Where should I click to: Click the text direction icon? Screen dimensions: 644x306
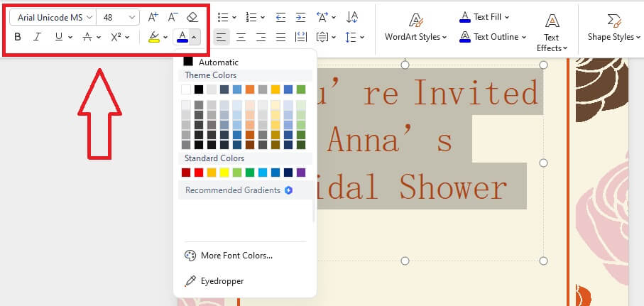point(322,17)
